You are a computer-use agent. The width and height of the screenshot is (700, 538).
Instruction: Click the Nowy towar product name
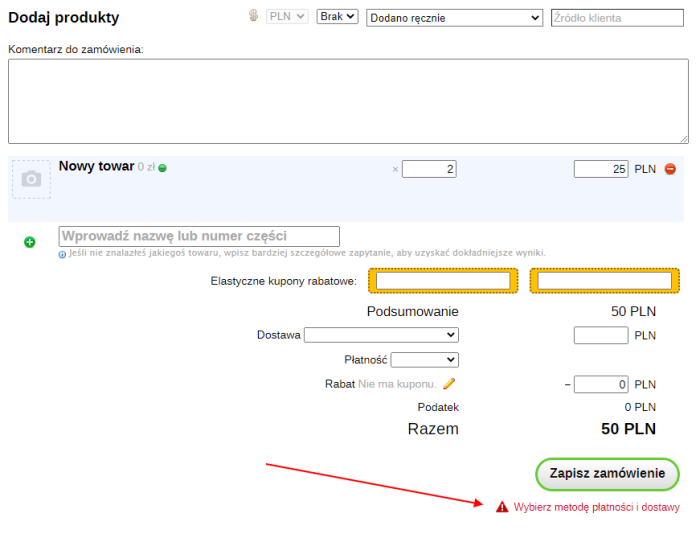96,166
